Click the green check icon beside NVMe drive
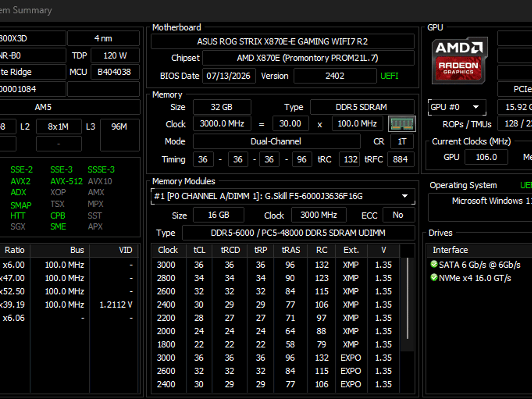 [x=434, y=278]
